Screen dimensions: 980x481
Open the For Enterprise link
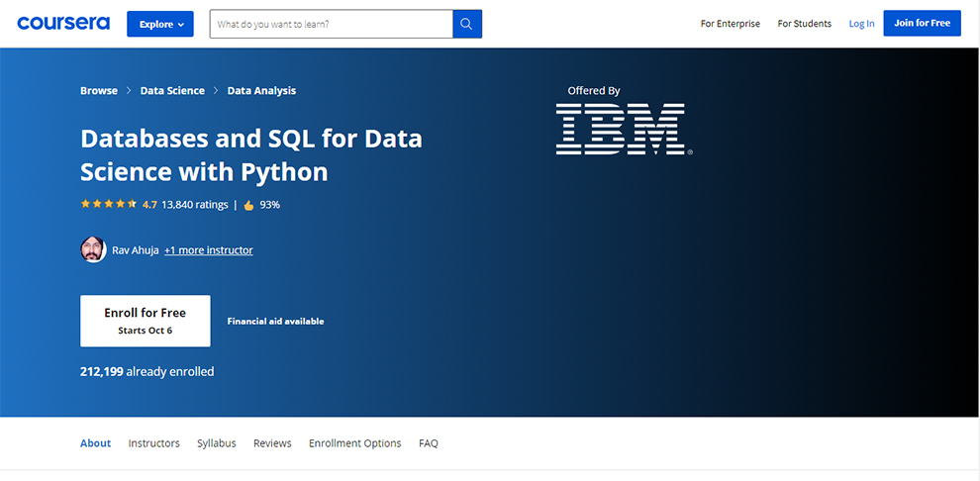[x=730, y=24]
